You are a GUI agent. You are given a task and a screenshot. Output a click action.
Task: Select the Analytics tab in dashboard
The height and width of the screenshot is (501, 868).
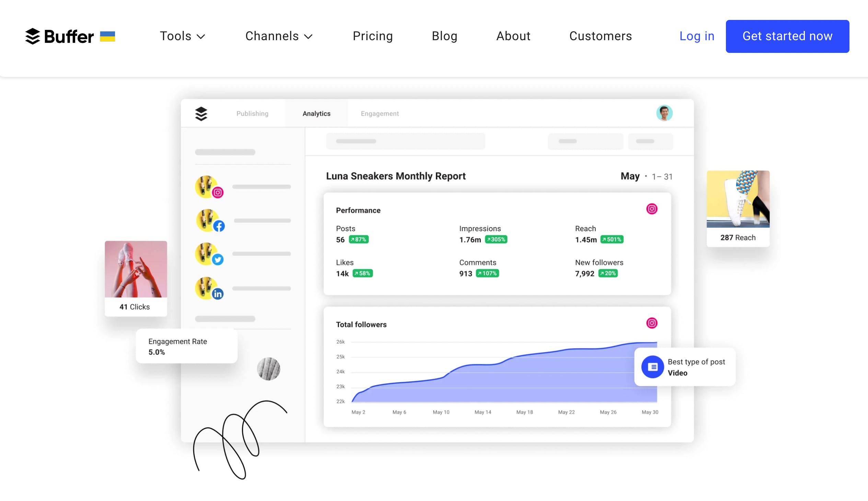click(316, 113)
